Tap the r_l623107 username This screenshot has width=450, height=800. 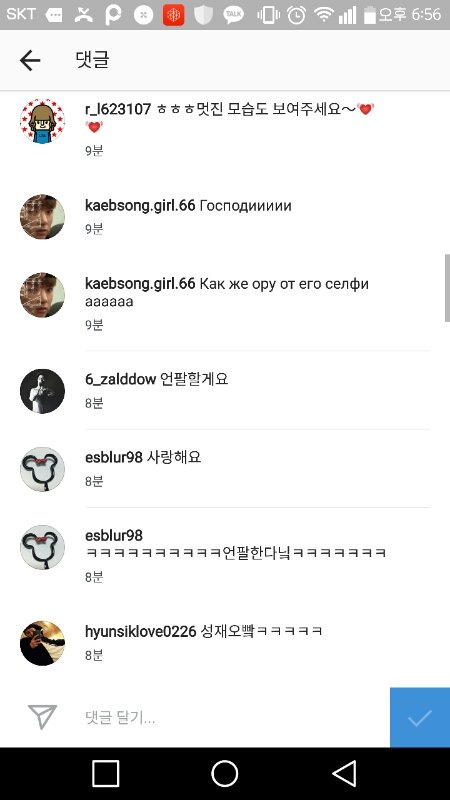[118, 109]
